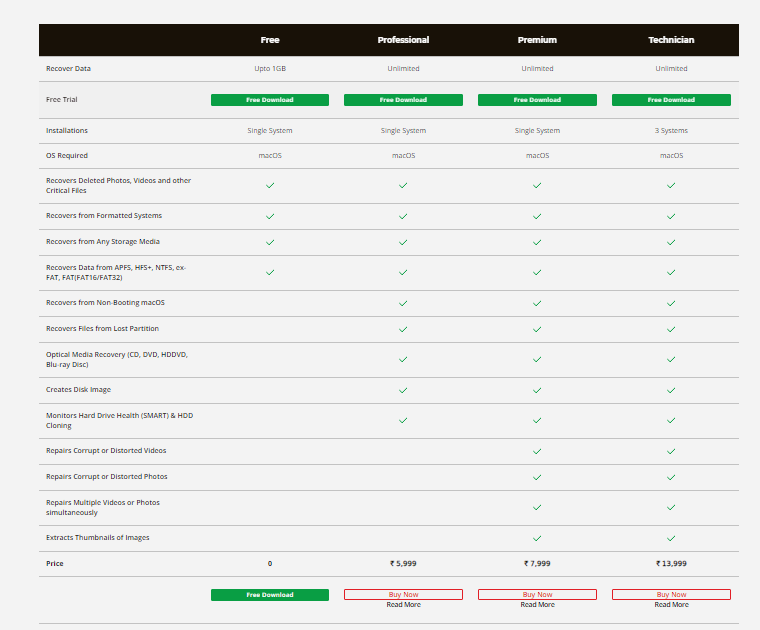Click the Premium checkmark for Recovers Files from Lost Partition
The width and height of the screenshot is (760, 630).
coord(537,330)
